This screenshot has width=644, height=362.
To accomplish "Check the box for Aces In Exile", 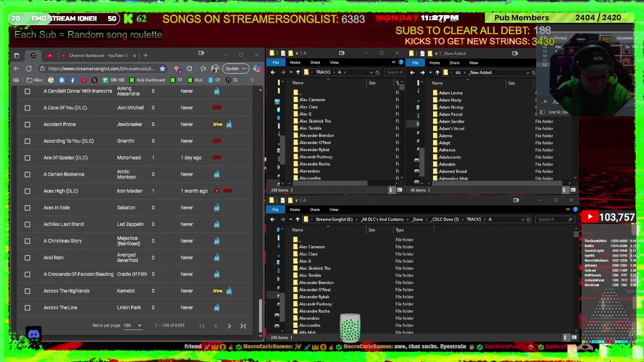I will 28,207.
